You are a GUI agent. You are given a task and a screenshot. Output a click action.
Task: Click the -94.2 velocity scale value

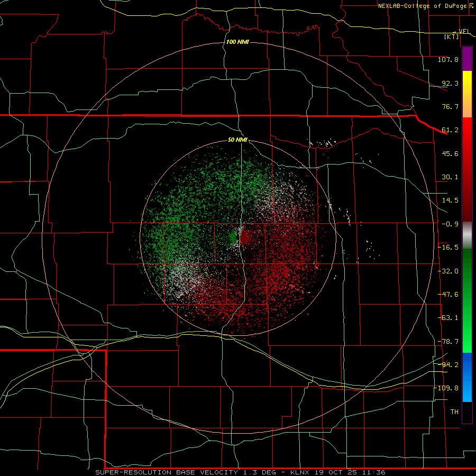click(448, 365)
